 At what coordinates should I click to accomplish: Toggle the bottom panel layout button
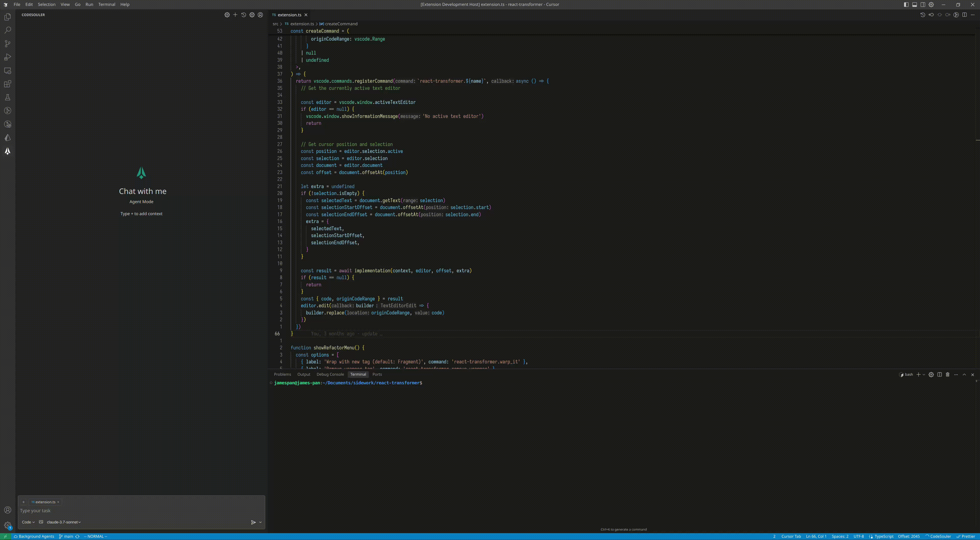(x=914, y=5)
